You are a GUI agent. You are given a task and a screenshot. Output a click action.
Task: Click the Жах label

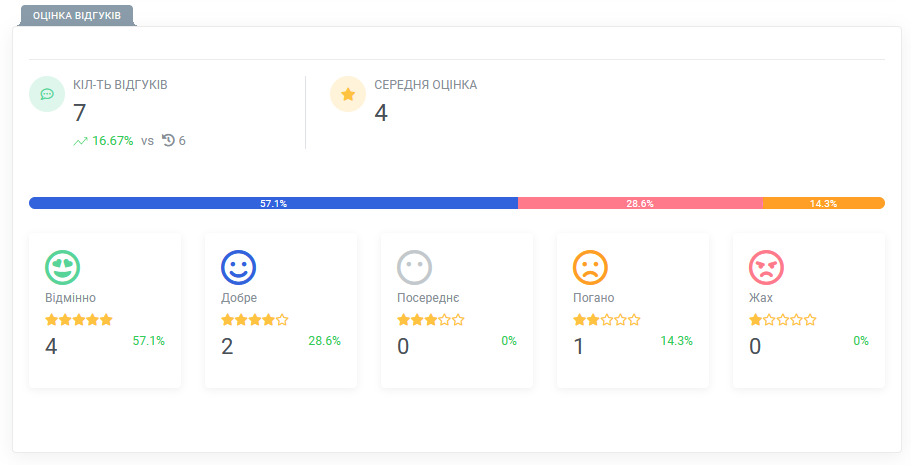761,298
